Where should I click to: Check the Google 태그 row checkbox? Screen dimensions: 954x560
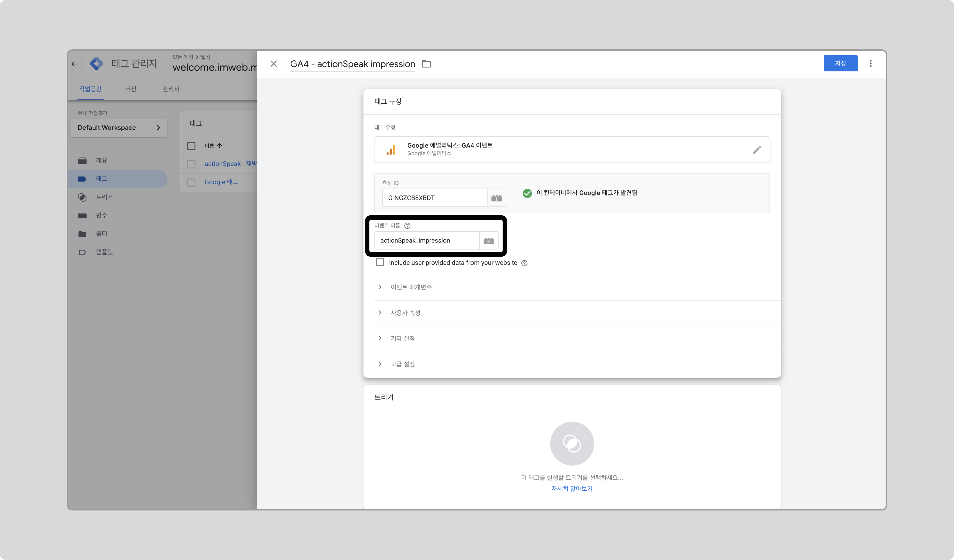click(191, 183)
